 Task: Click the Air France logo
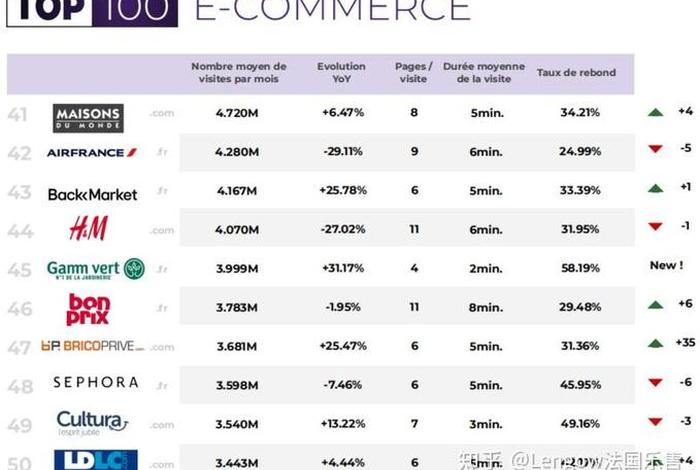(91, 153)
